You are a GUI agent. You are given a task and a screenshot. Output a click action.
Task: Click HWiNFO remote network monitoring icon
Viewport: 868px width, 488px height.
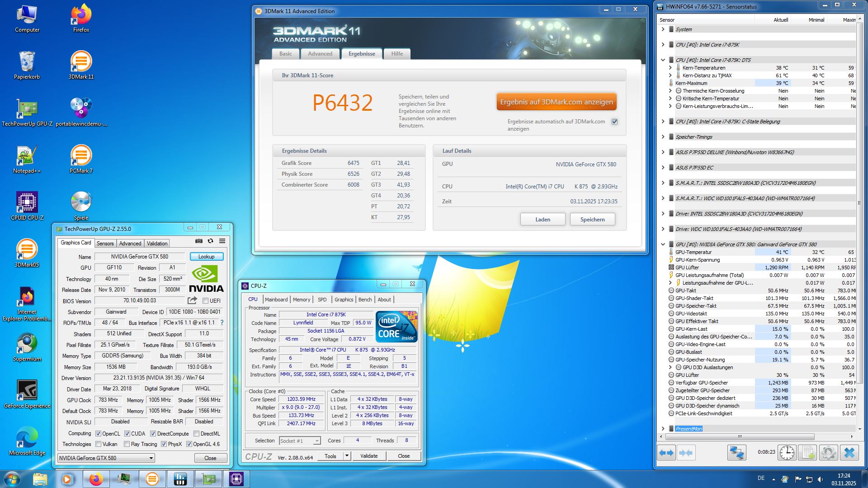pos(736,453)
